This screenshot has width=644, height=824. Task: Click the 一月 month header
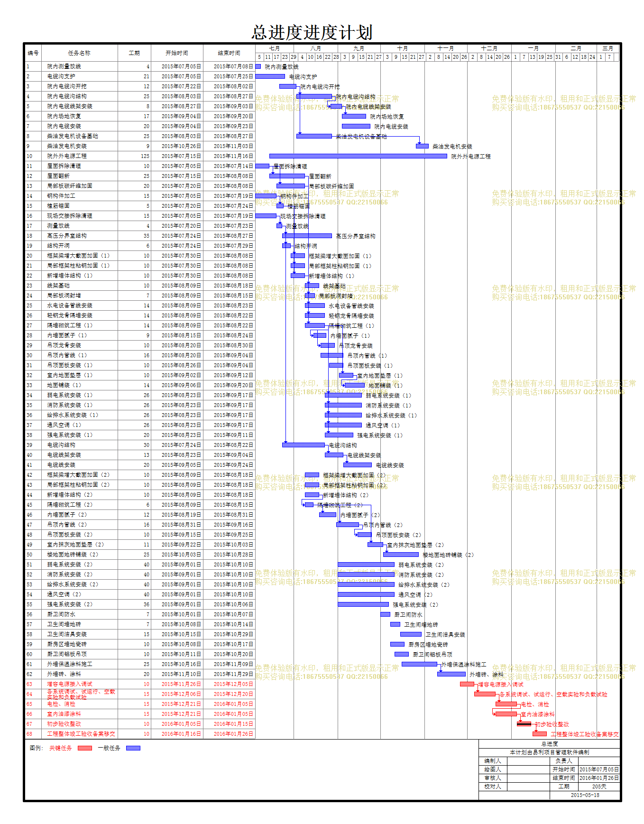(534, 48)
